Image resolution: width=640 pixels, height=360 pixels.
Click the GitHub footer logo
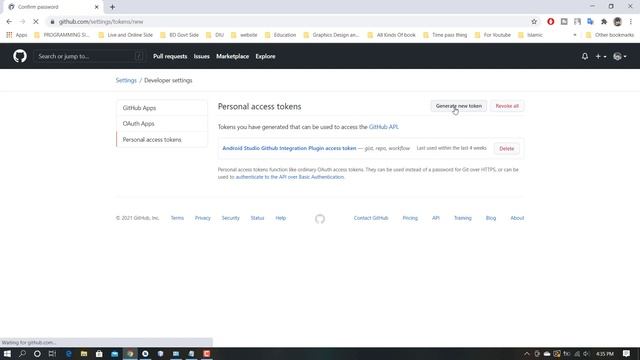pos(320,219)
